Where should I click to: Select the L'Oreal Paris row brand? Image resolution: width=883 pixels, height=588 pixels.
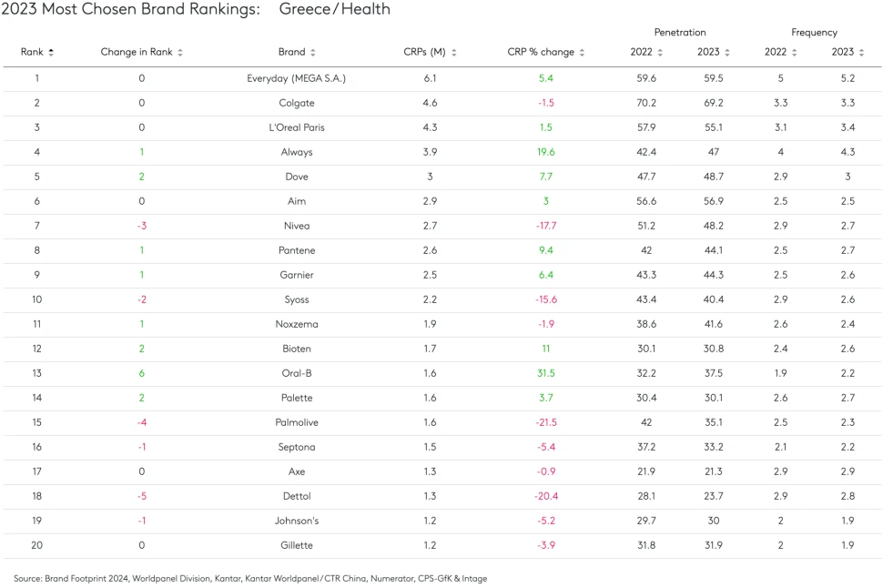click(297, 128)
